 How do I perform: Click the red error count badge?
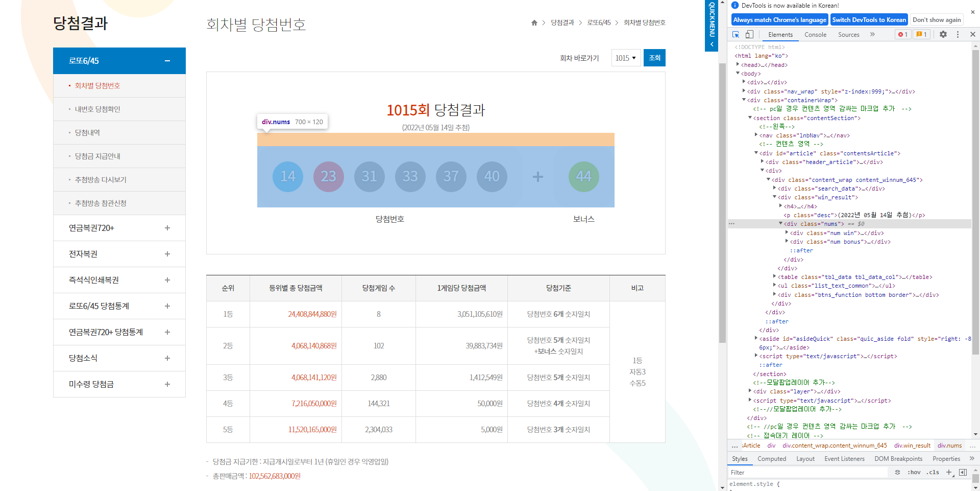pos(903,34)
